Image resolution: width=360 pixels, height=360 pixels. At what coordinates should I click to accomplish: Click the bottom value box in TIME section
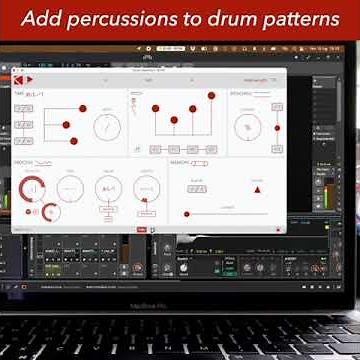24,141
